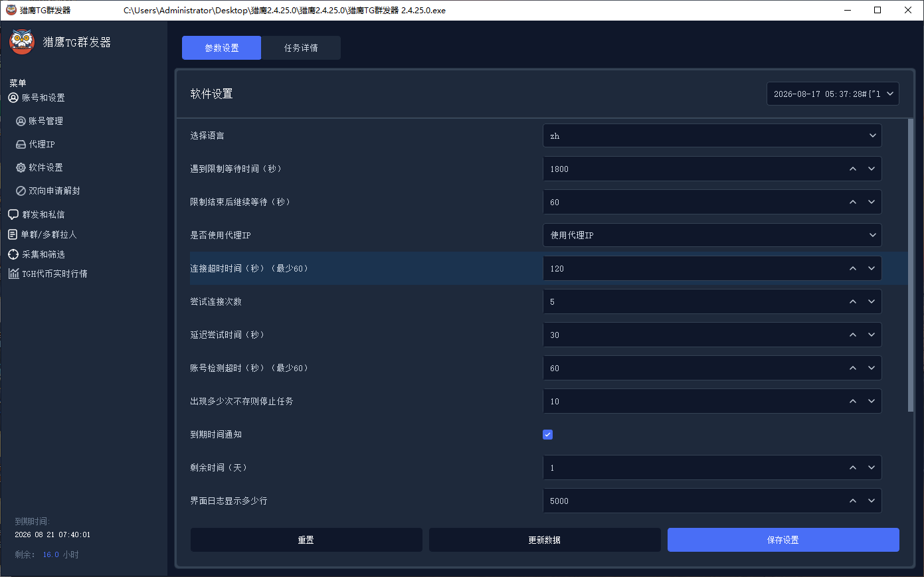Open the 选择语言 dropdown

tap(712, 135)
